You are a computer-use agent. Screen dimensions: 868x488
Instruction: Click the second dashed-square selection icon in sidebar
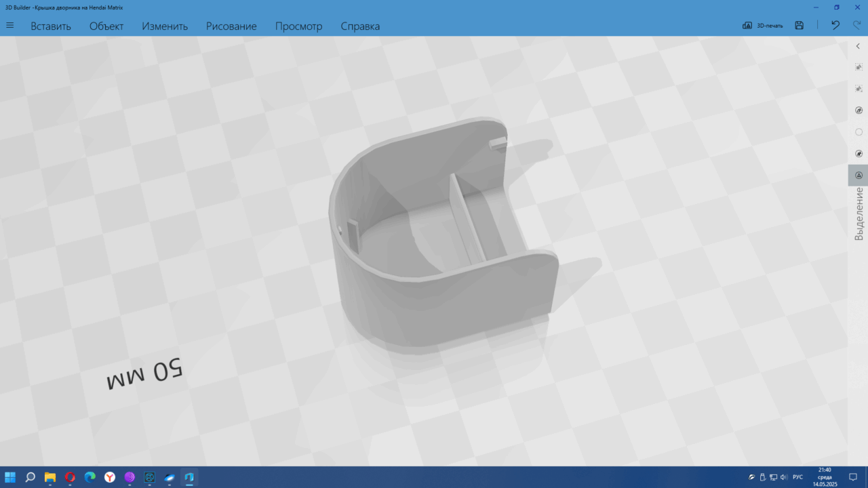(x=859, y=89)
